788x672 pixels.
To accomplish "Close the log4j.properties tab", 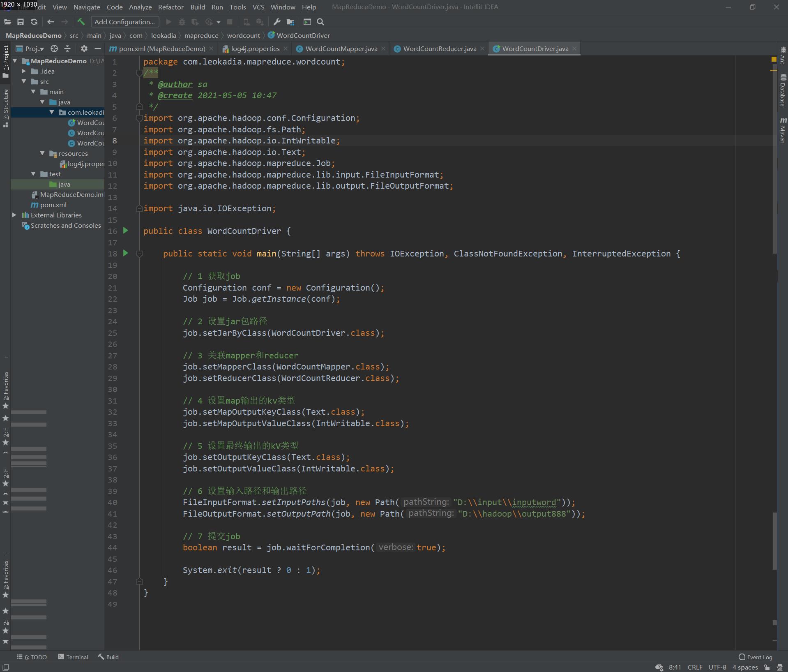I will click(285, 48).
